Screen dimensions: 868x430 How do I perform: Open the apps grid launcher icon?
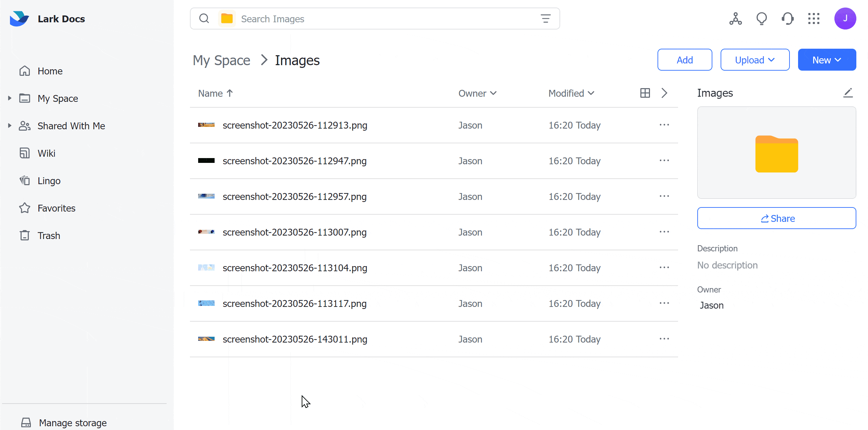(814, 19)
